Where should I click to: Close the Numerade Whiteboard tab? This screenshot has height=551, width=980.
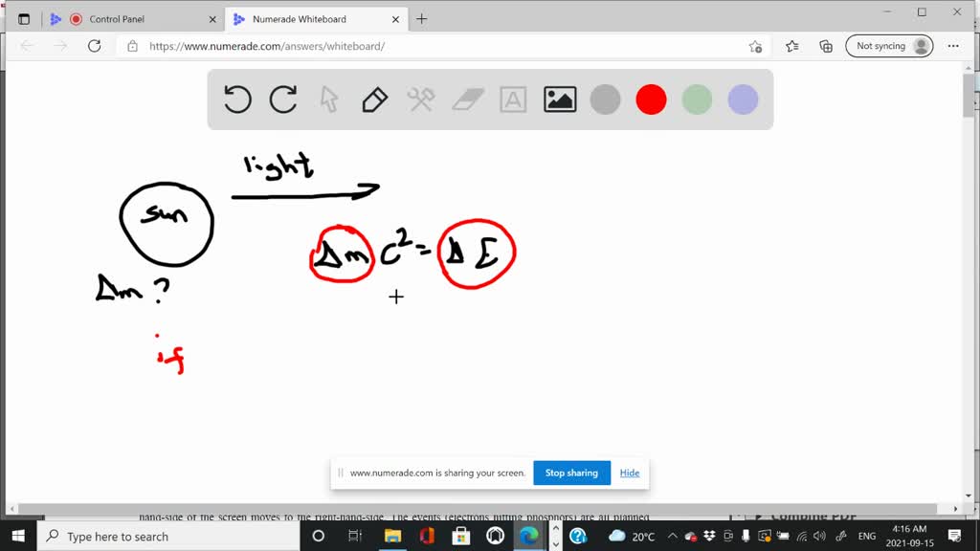click(395, 19)
